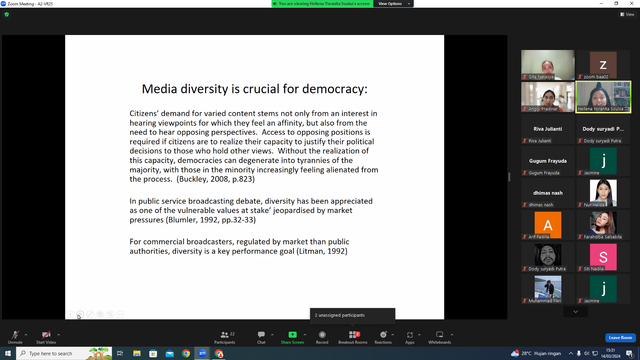Open the weather widget showing 28°C
Viewport: 640px width, 360px height.
point(536,353)
